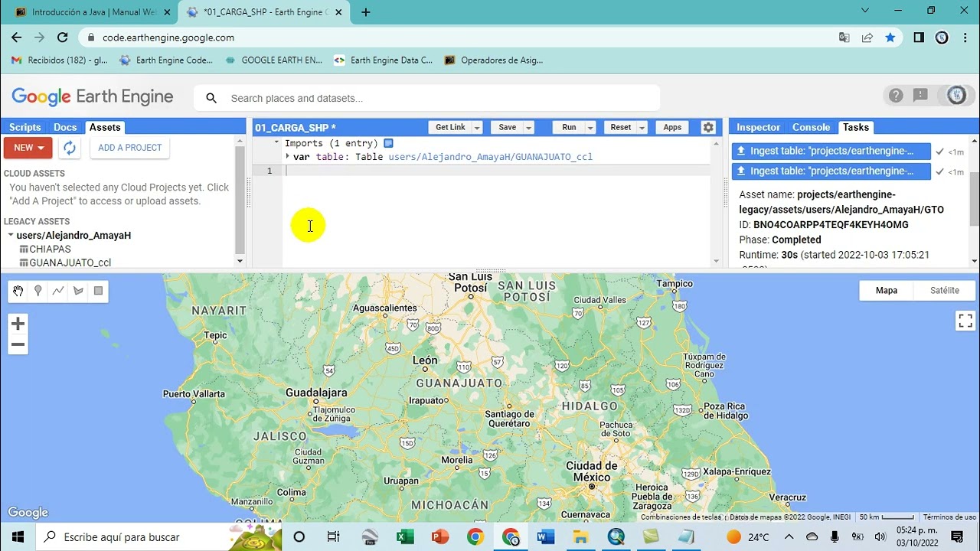Screen dimensions: 980x551
Task: Open the Save dropdown arrow
Action: tap(528, 128)
